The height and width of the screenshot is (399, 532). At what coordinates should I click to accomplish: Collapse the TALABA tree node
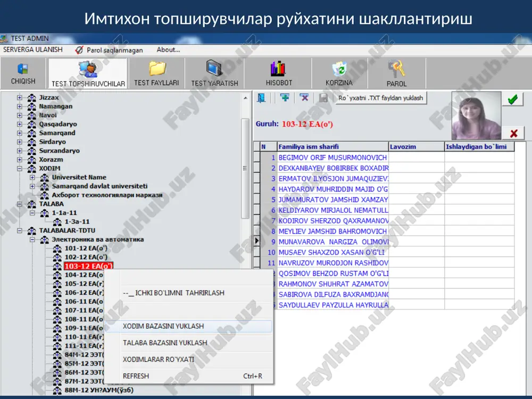coord(19,204)
